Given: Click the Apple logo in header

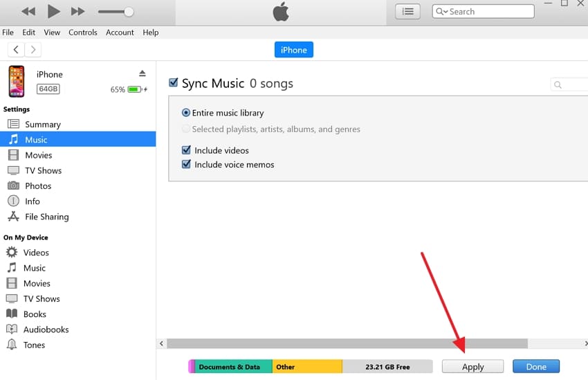Looking at the screenshot, I should [x=280, y=11].
